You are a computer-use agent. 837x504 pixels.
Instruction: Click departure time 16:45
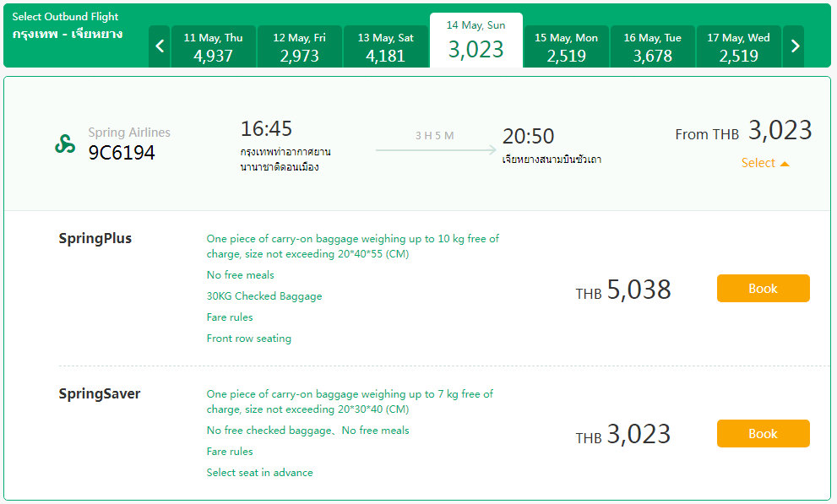tap(266, 129)
